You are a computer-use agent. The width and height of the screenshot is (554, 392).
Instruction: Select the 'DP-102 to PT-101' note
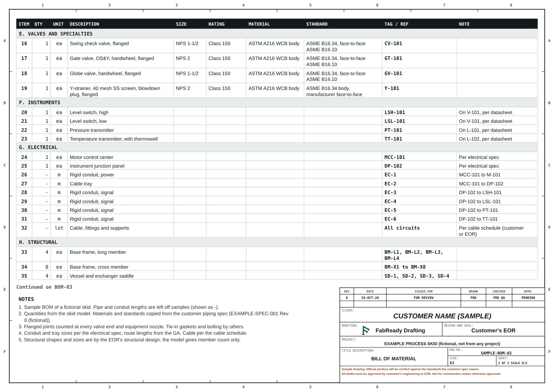pos(478,210)
